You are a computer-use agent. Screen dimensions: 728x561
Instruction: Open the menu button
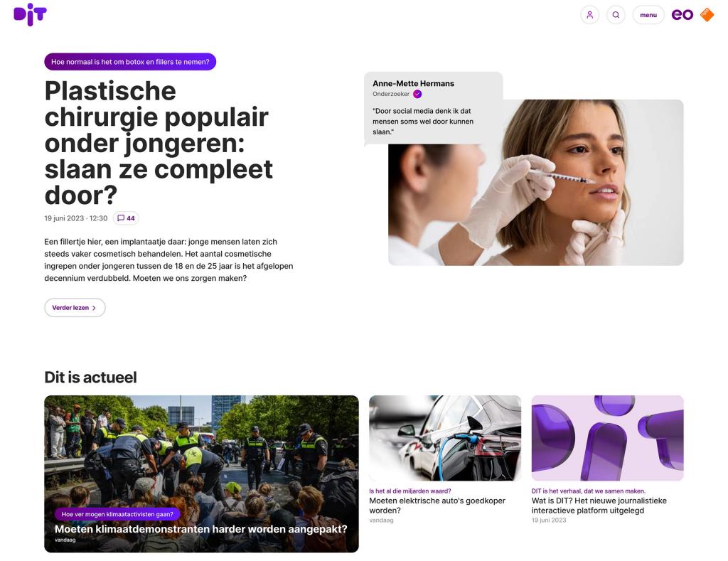(648, 15)
